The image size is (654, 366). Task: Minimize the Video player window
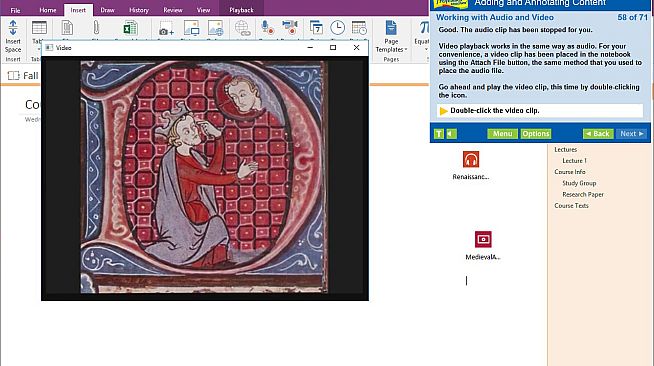(310, 48)
